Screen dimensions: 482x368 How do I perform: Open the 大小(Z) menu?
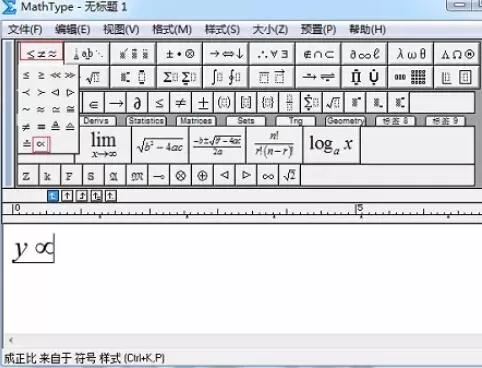pos(270,30)
